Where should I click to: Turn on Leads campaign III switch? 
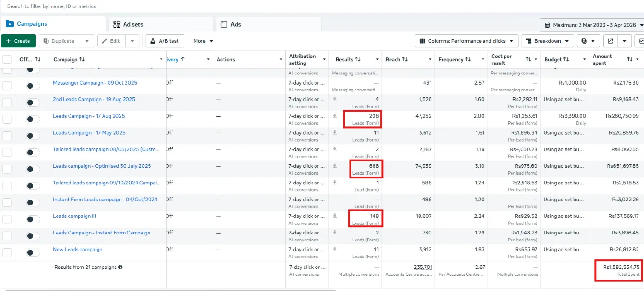(33, 219)
